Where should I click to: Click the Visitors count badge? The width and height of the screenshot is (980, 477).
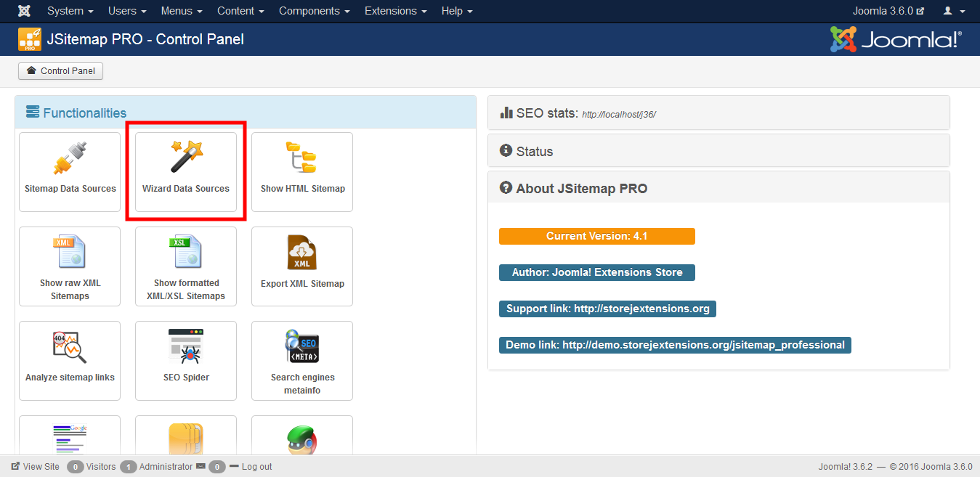76,467
